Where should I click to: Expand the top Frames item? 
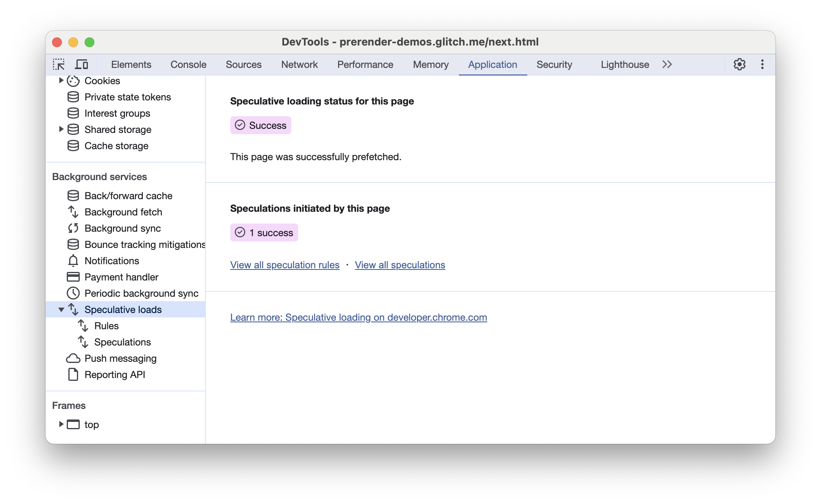[60, 425]
